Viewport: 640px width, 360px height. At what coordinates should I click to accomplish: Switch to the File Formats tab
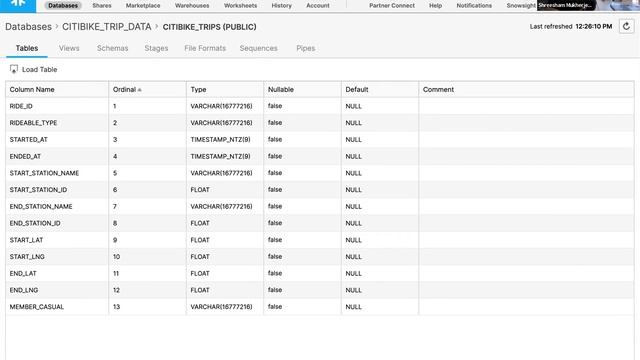point(205,48)
